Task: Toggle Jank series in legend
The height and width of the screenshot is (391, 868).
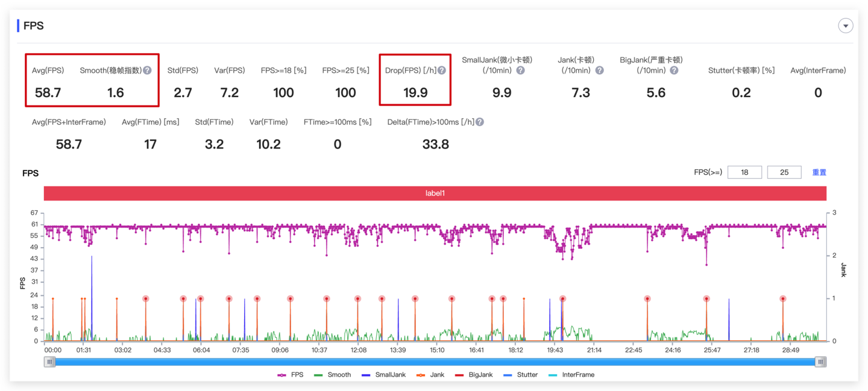Action: coord(430,375)
